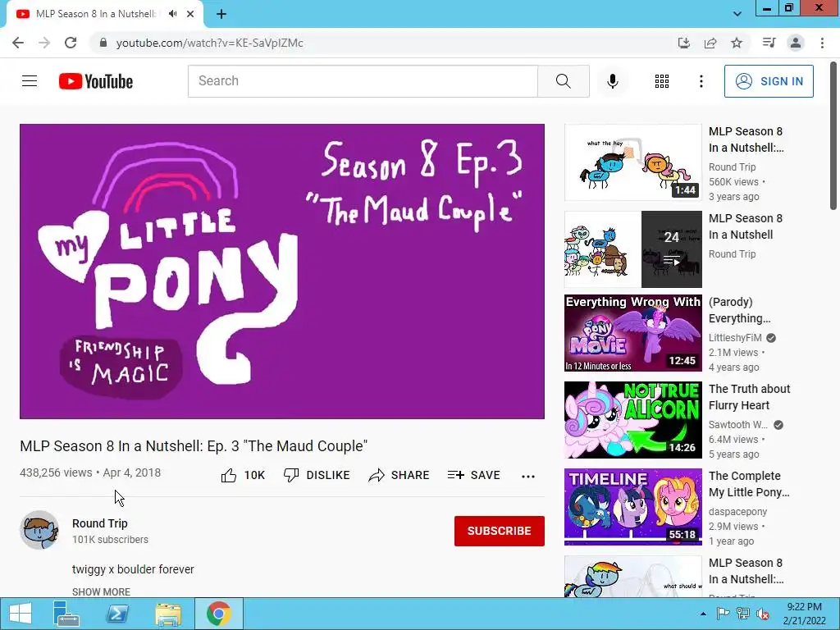The height and width of the screenshot is (630, 840).
Task: Open the YouTube hamburger guide menu
Action: pyautogui.click(x=30, y=81)
